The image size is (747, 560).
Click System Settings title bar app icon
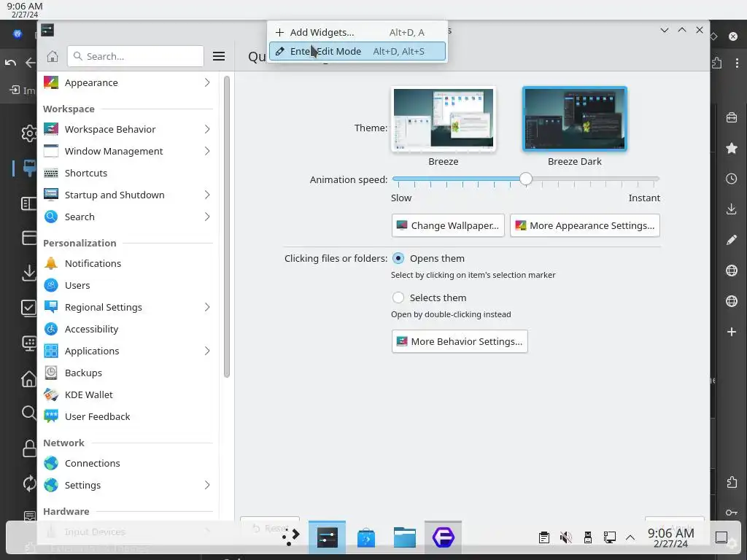coord(47,30)
